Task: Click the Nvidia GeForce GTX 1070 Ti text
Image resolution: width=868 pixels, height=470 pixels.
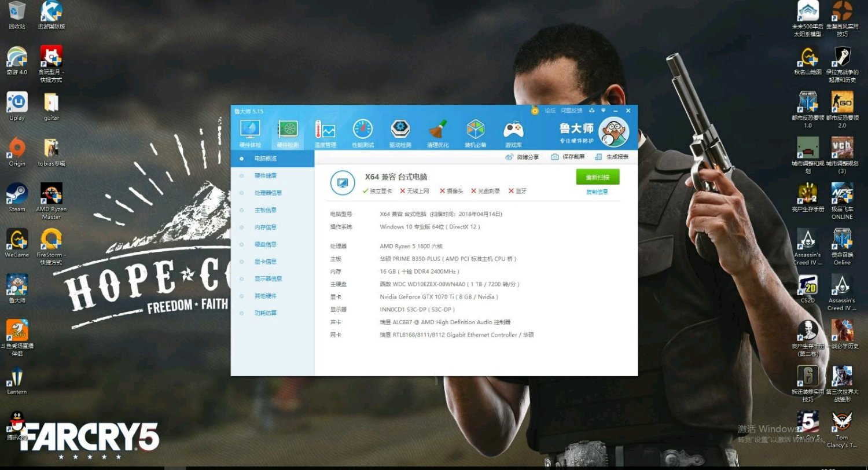Action: pyautogui.click(x=439, y=297)
